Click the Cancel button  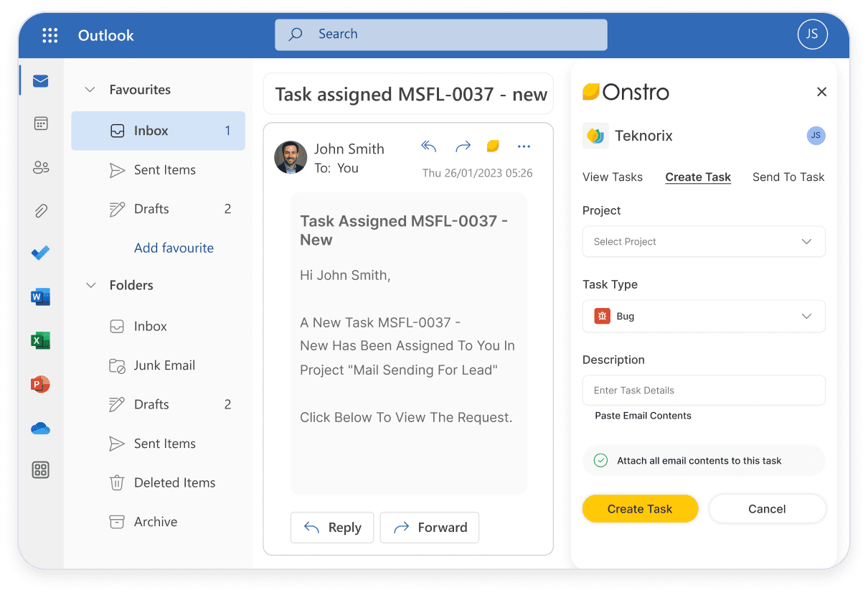[x=767, y=508]
